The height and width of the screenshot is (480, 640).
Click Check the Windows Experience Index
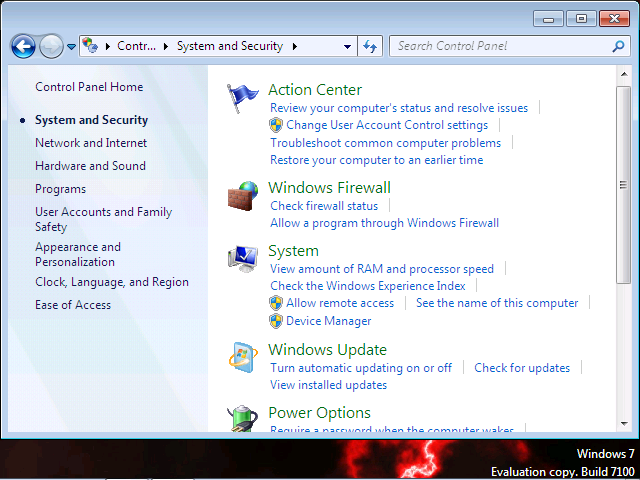coord(368,286)
